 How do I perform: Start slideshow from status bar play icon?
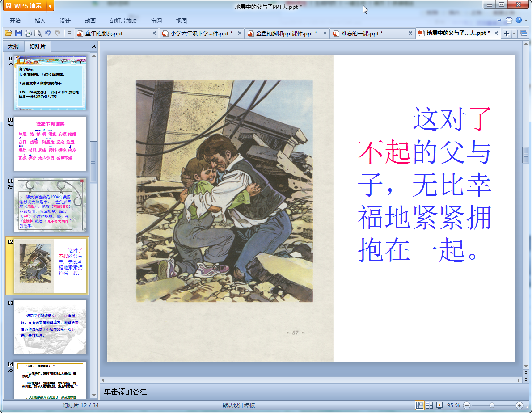439,405
